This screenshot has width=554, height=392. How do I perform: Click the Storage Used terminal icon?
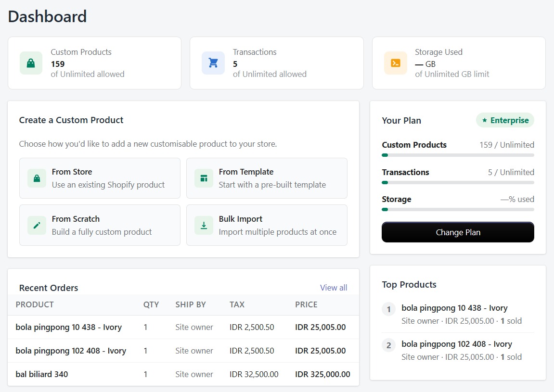click(395, 63)
